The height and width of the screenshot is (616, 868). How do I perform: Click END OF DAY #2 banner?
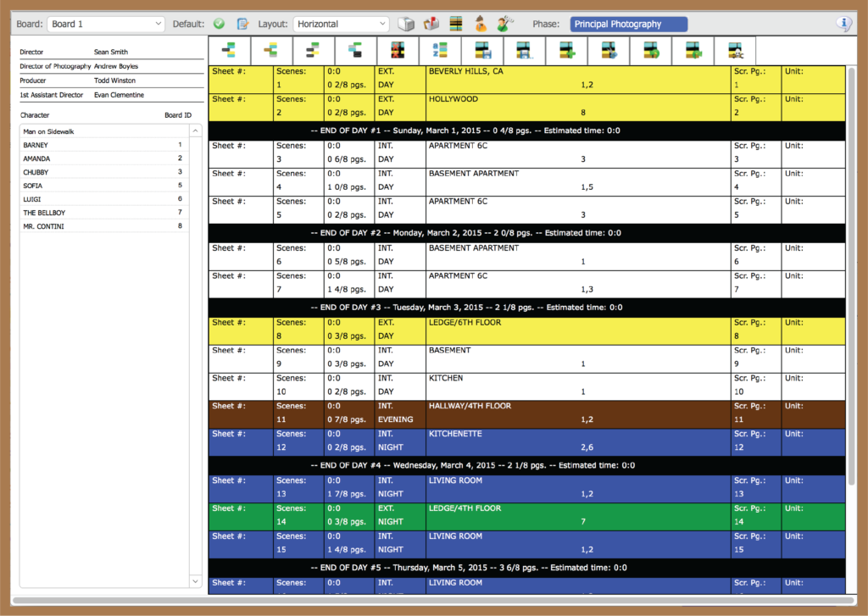click(x=527, y=233)
